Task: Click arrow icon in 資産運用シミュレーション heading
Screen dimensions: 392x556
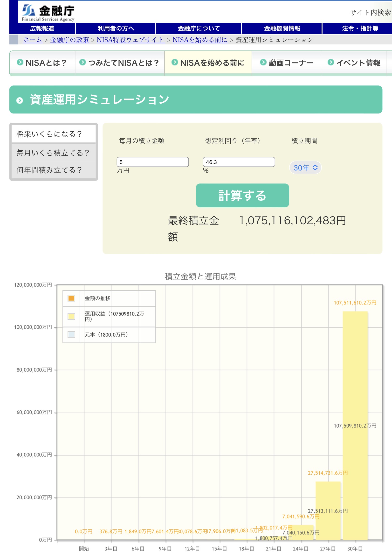Action: tap(20, 100)
